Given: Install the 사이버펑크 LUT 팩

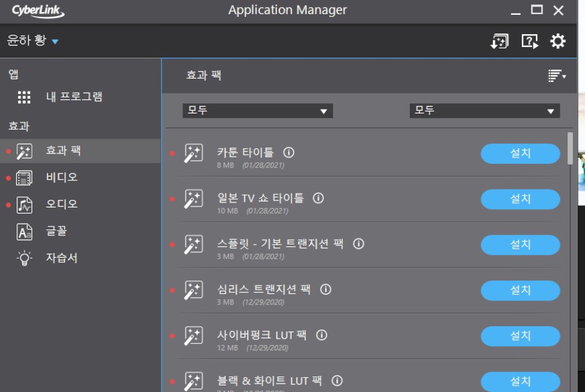Looking at the screenshot, I should click(520, 336).
